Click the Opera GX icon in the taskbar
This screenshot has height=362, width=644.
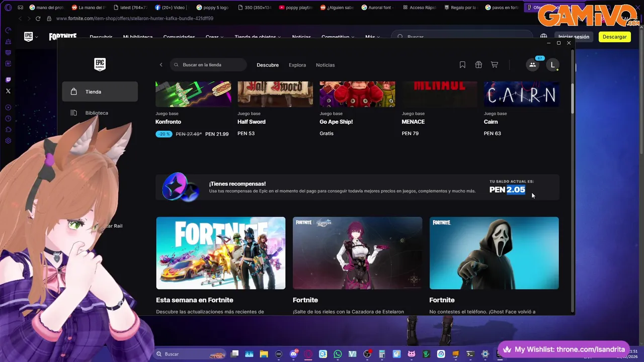[308, 354]
